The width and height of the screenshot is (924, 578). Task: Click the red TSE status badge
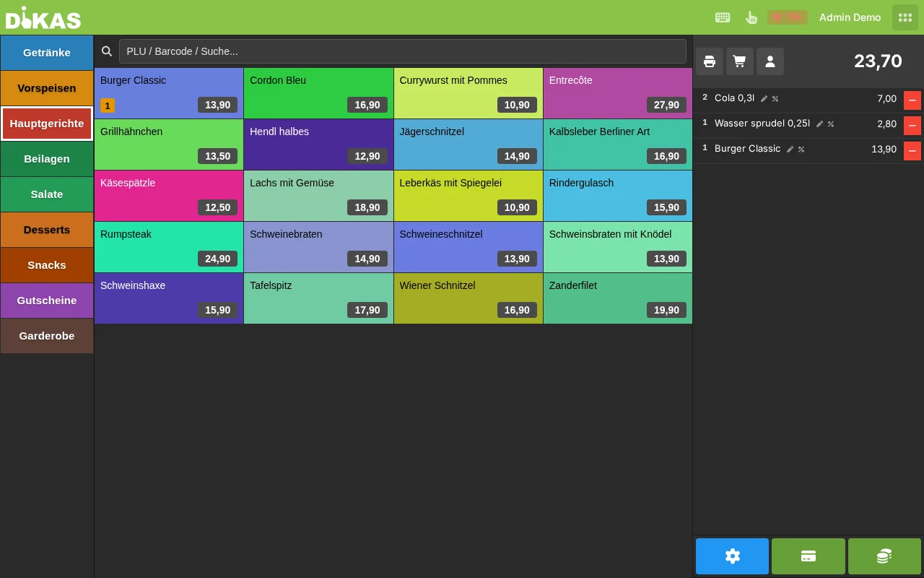click(x=787, y=17)
